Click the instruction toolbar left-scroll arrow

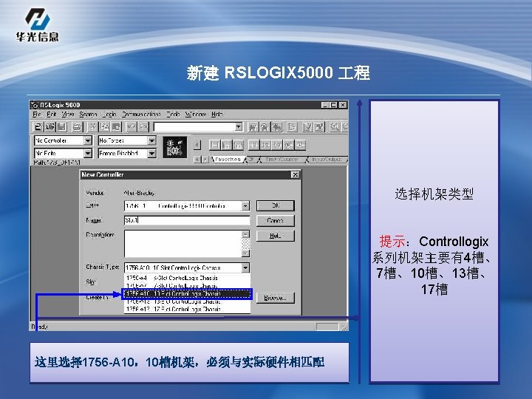(197, 146)
